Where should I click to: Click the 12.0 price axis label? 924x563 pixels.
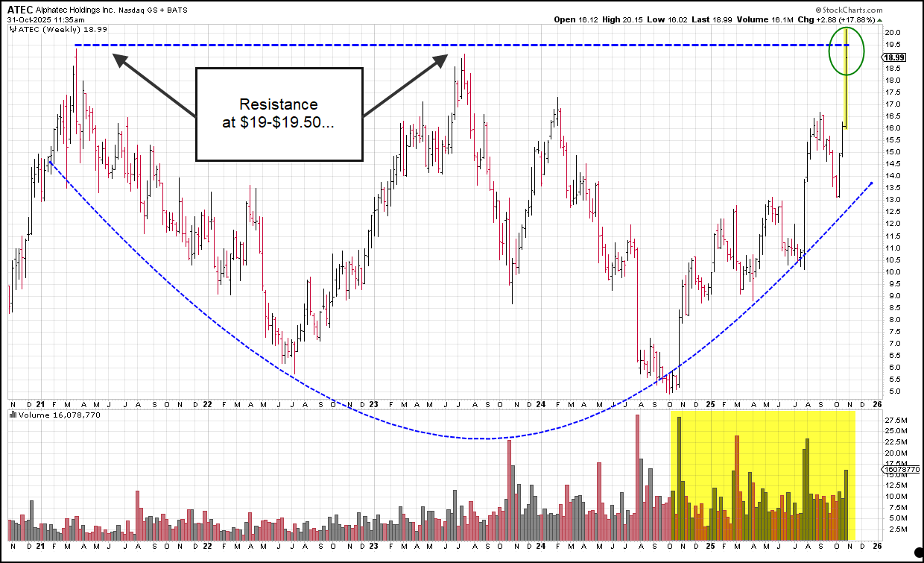(893, 223)
